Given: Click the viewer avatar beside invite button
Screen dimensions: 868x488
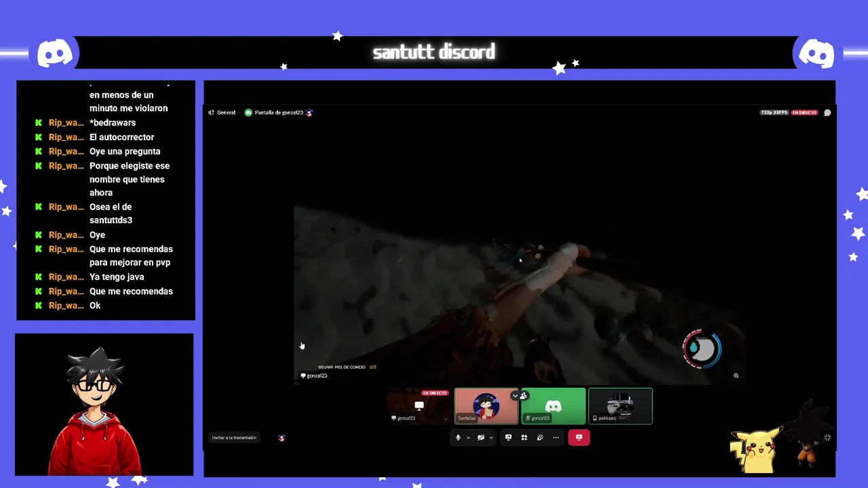Looking at the screenshot, I should pyautogui.click(x=281, y=438).
